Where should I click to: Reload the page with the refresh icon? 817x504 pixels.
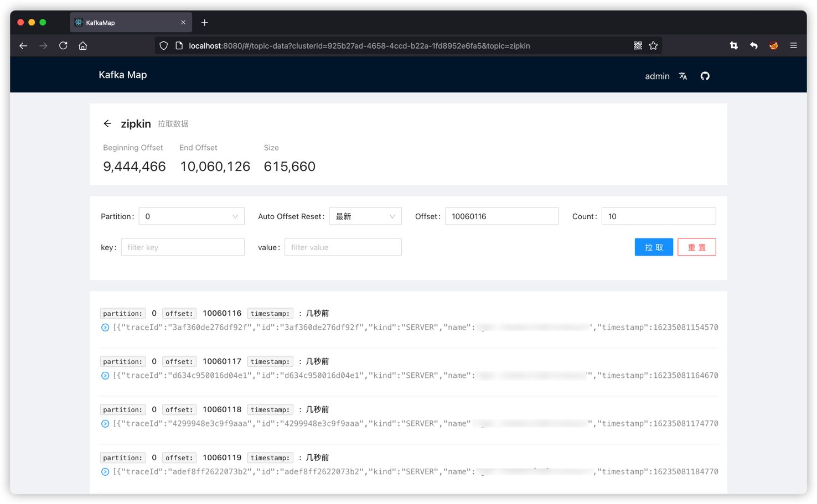click(x=63, y=45)
